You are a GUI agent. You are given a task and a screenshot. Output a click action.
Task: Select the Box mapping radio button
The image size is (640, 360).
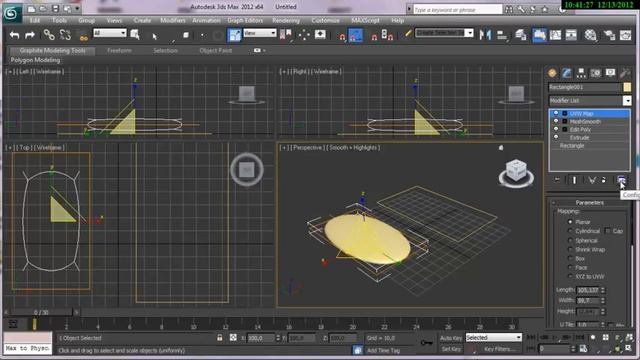570,258
